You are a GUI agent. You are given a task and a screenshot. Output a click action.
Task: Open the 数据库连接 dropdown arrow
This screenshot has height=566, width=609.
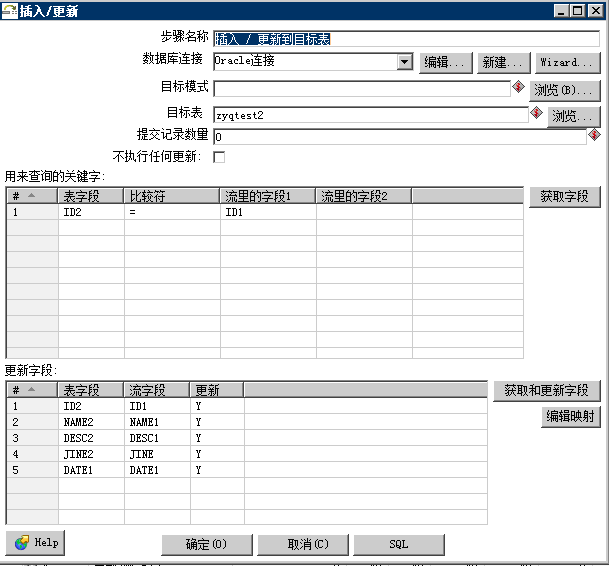click(x=405, y=61)
